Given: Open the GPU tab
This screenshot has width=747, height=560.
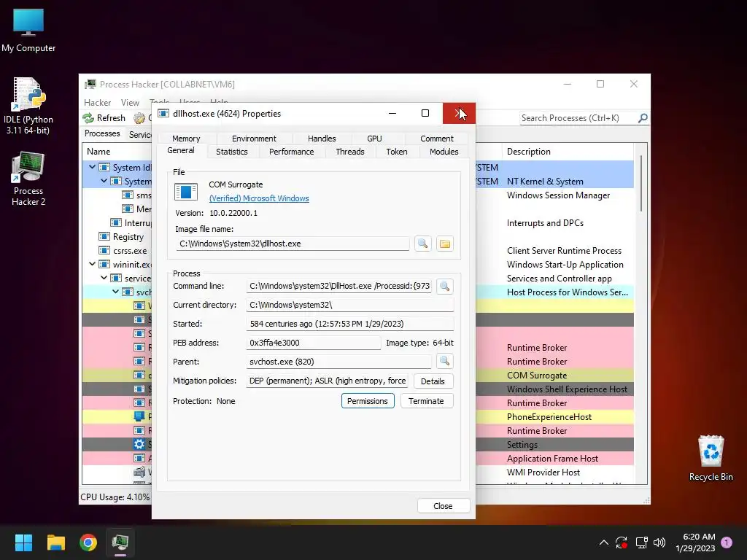Looking at the screenshot, I should (x=374, y=139).
